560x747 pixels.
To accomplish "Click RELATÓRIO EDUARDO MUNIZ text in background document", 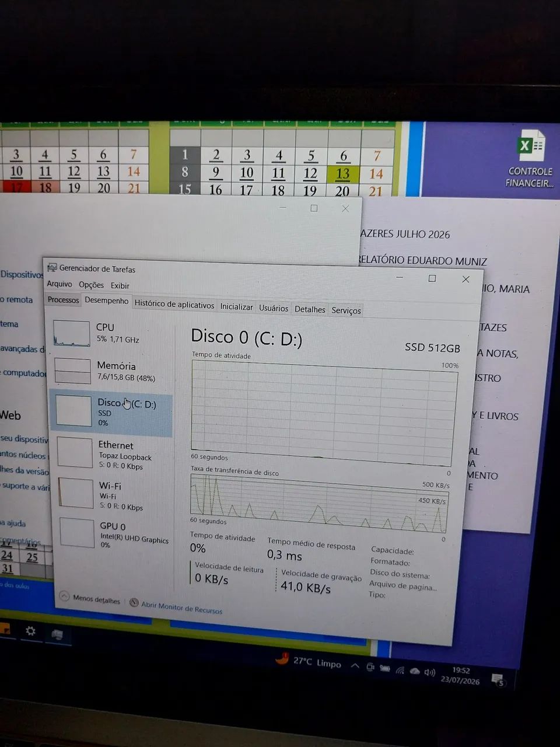I will (x=423, y=261).
